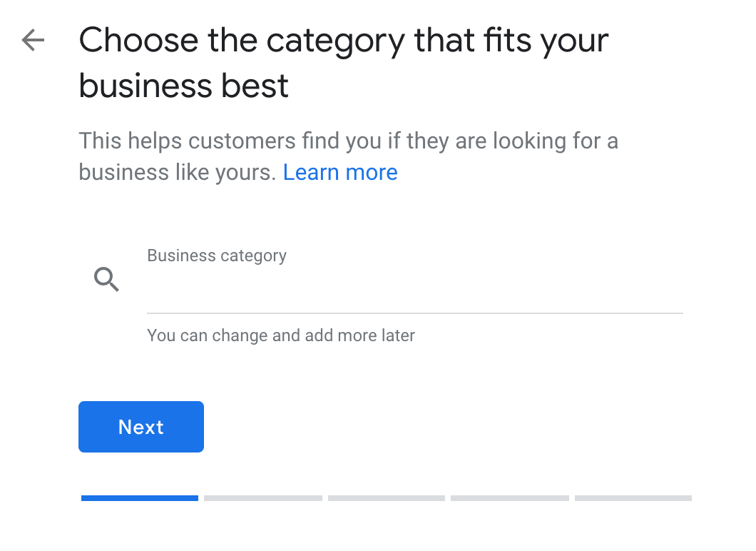The height and width of the screenshot is (551, 756).
Task: Click the "business best" heading line
Action: click(x=184, y=86)
